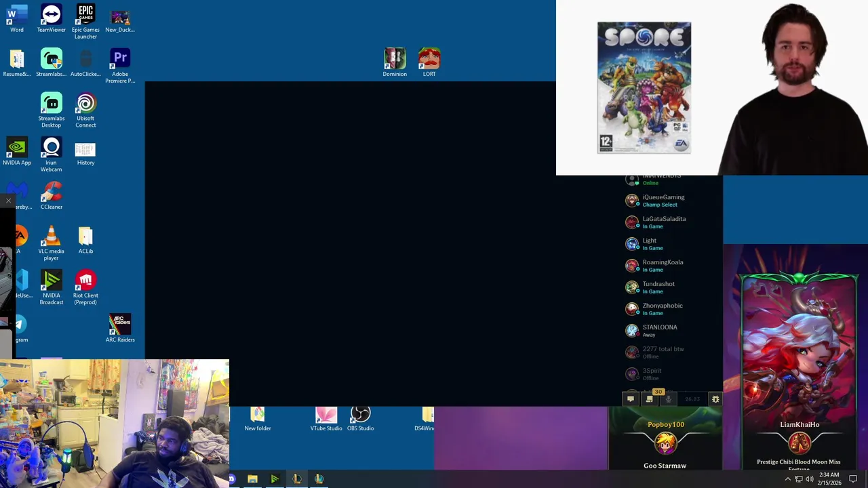Open the volume control in system tray
This screenshot has width=868, height=488.
pyautogui.click(x=809, y=479)
